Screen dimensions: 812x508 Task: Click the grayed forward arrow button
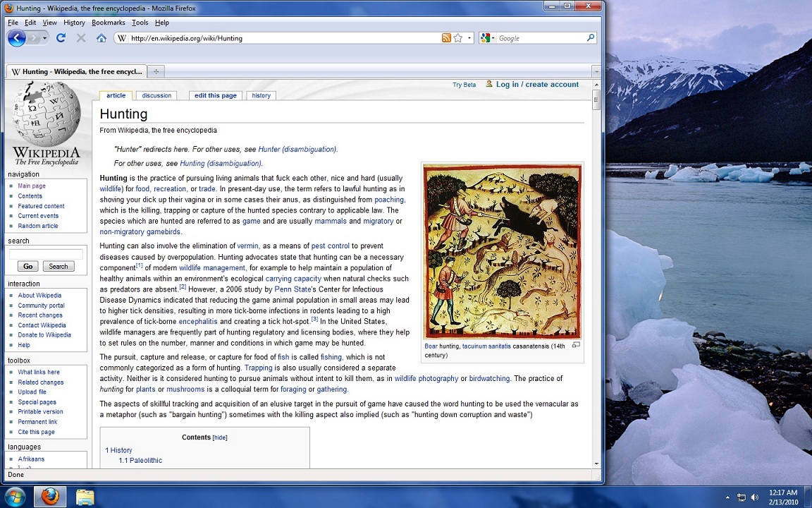tap(34, 38)
